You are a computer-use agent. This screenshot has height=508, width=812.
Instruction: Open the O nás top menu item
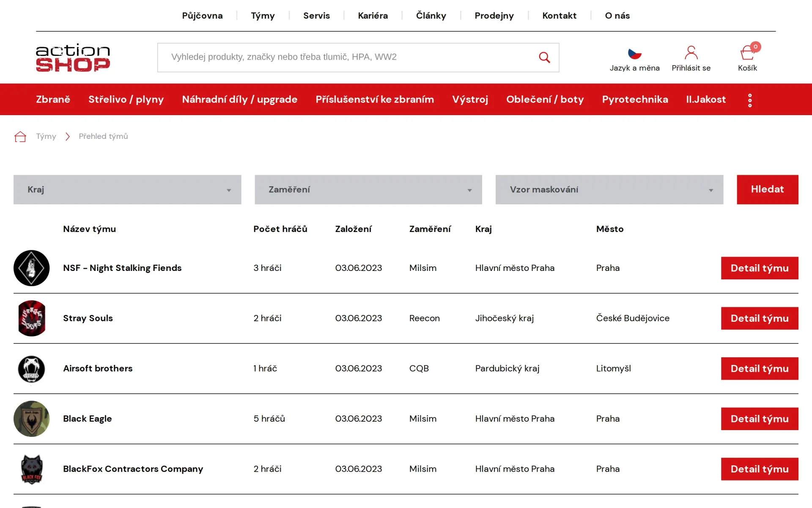click(x=617, y=16)
